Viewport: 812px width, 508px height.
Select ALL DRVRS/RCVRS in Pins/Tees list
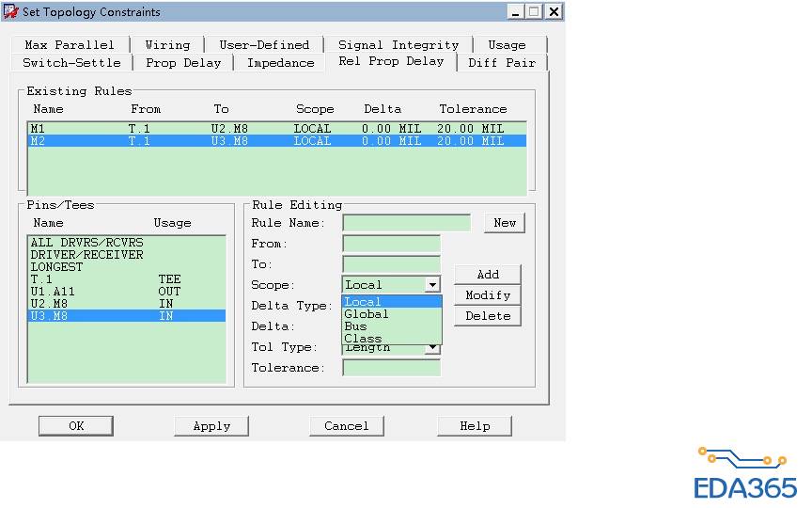(x=126, y=243)
